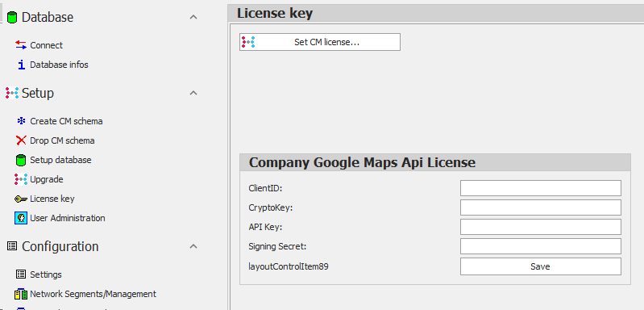The width and height of the screenshot is (644, 310).
Task: Click the Setup section dots icon
Action: pos(12,94)
